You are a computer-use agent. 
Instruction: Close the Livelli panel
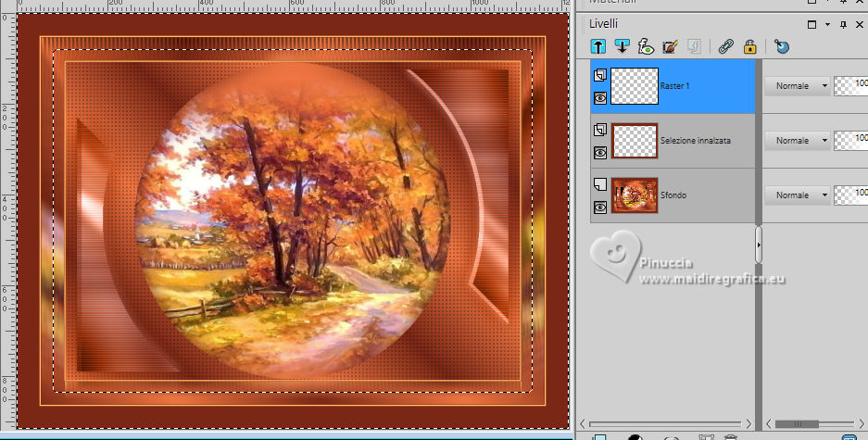859,24
